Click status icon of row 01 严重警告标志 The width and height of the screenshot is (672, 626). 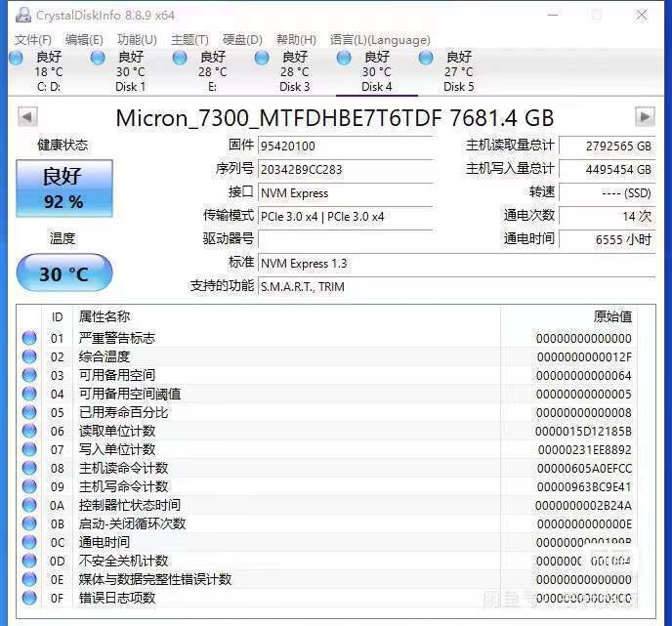[x=29, y=338]
